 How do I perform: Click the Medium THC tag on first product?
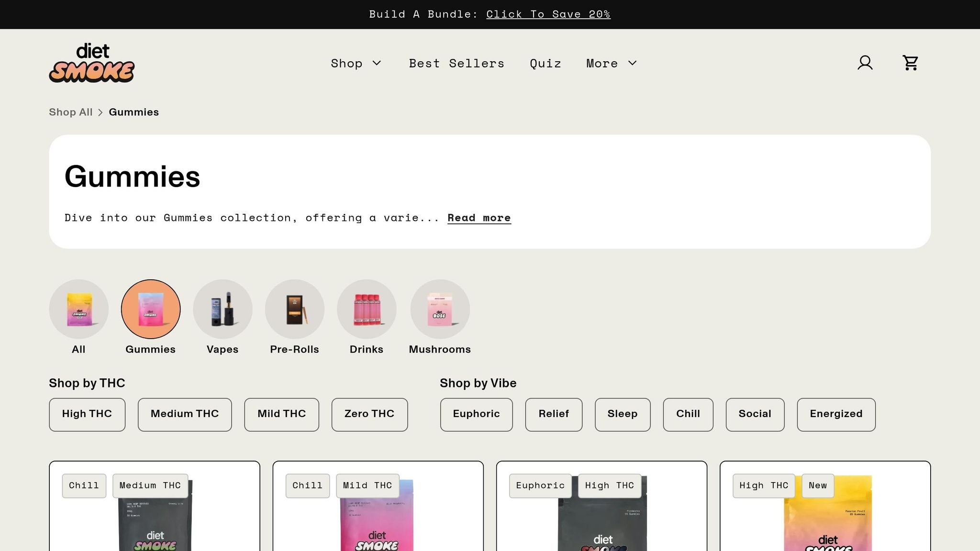(x=150, y=486)
